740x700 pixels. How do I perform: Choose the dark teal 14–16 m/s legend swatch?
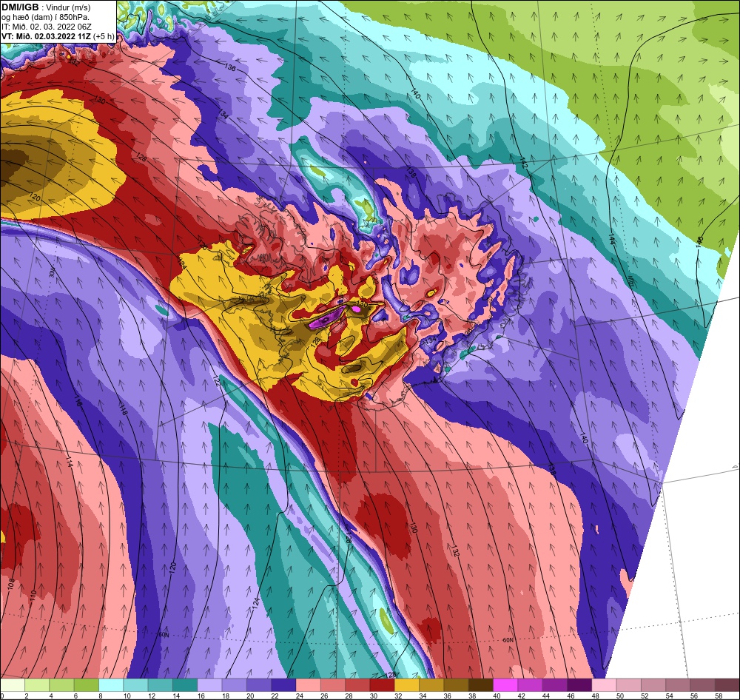pyautogui.click(x=185, y=685)
